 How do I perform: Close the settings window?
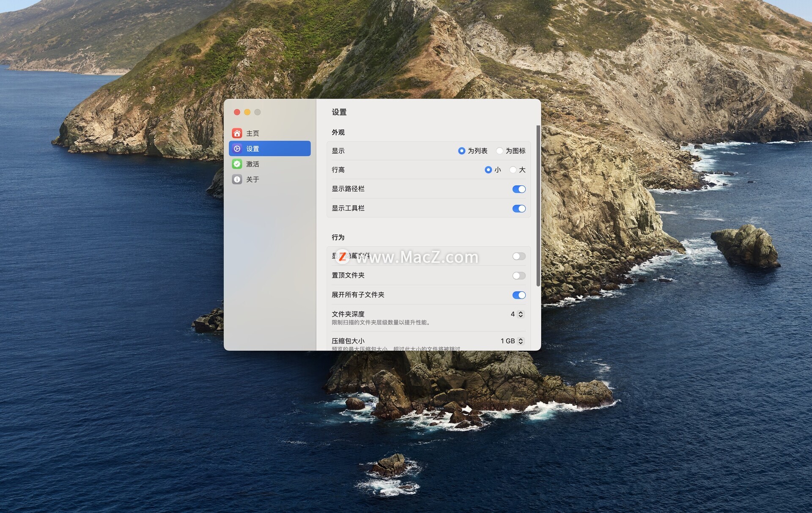tap(237, 112)
